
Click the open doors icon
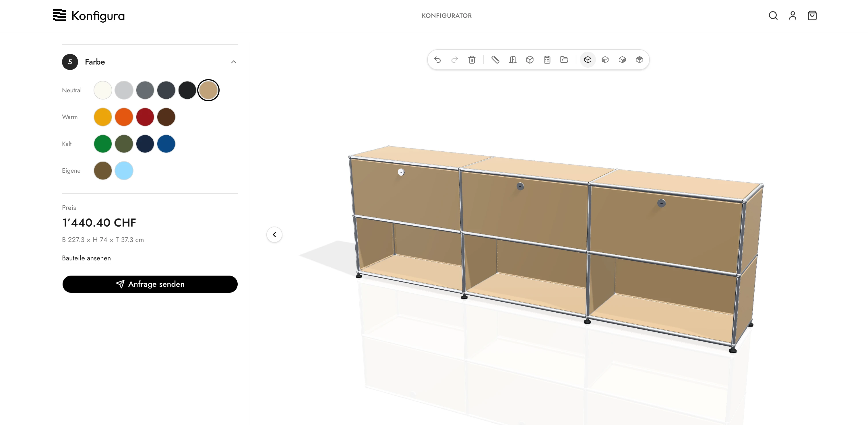[513, 60]
